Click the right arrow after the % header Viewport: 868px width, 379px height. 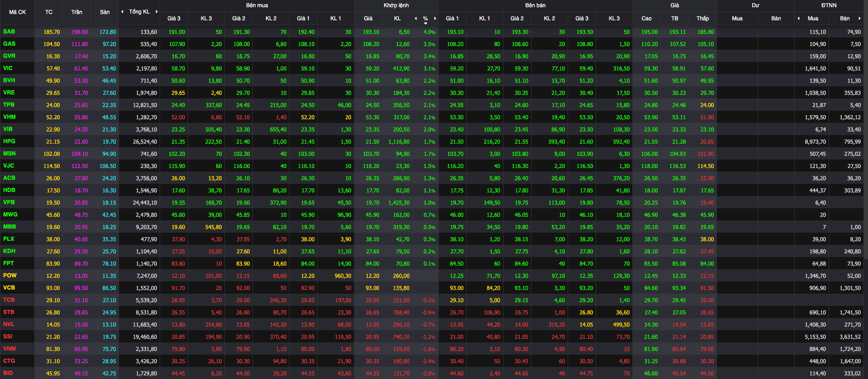(x=435, y=19)
